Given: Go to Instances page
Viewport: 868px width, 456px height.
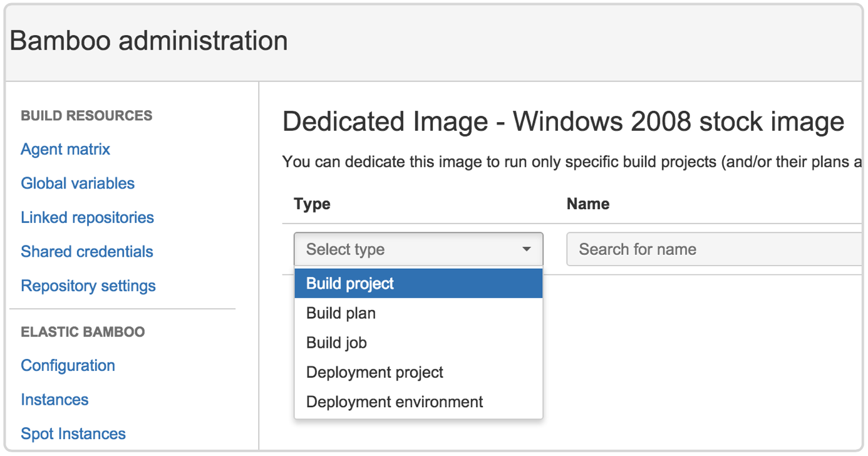Looking at the screenshot, I should (x=54, y=400).
